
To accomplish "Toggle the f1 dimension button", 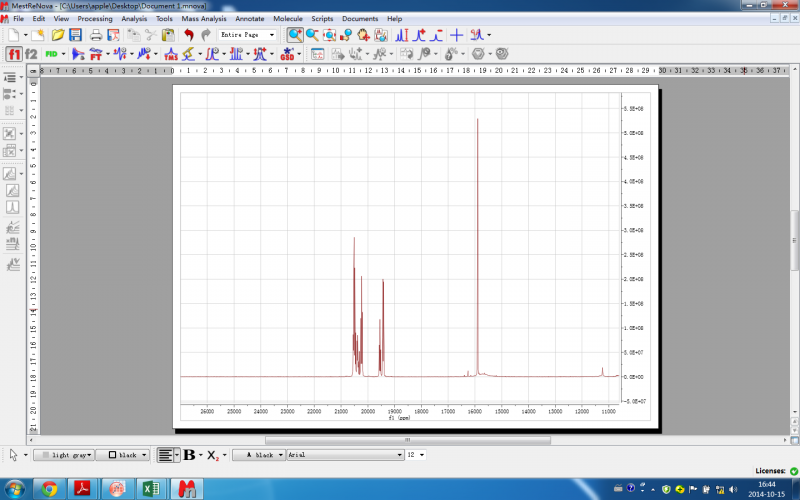I will (14, 53).
